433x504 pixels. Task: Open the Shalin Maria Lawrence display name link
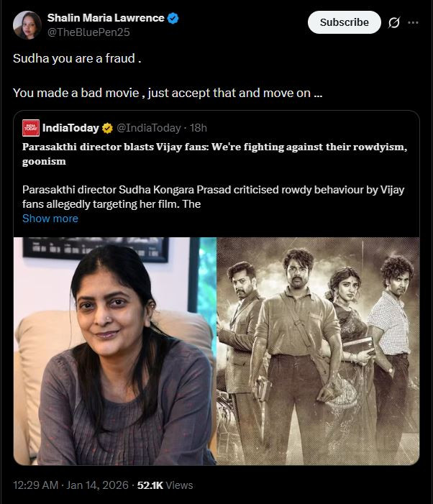[x=106, y=17]
